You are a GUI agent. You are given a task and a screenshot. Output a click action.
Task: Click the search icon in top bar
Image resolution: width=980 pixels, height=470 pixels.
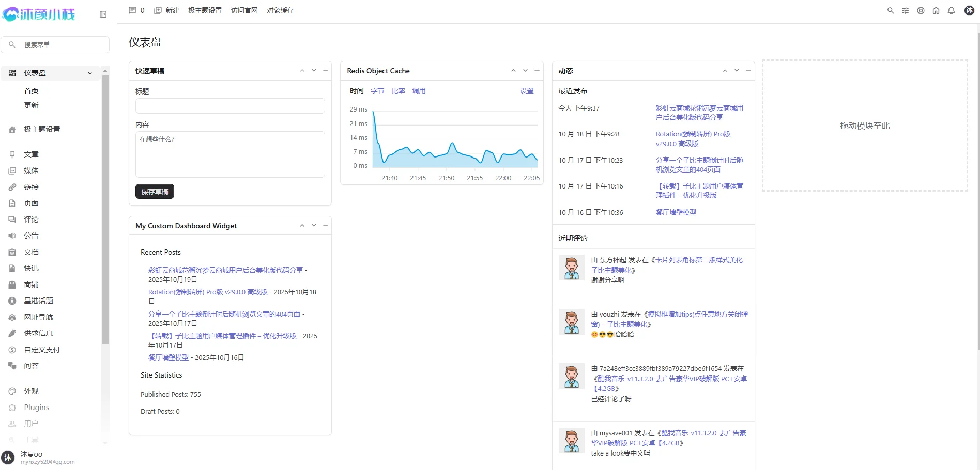click(x=891, y=11)
